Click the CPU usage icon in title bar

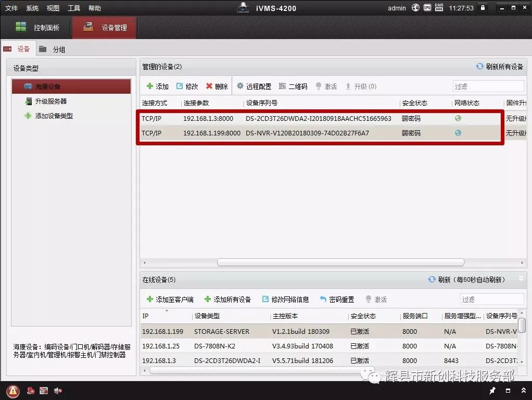pos(427,7)
